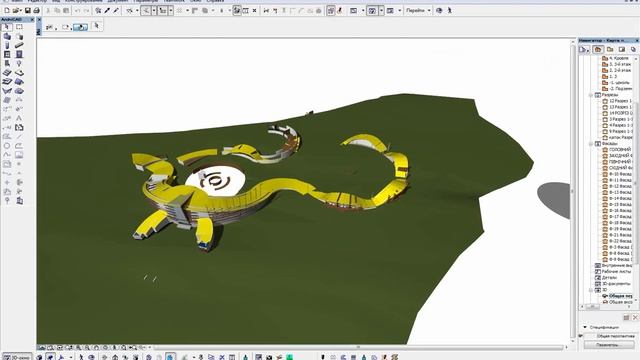Select '-1. цоколь' story in Navigator
Image resolution: width=640 pixels, height=360 pixels.
tap(619, 82)
